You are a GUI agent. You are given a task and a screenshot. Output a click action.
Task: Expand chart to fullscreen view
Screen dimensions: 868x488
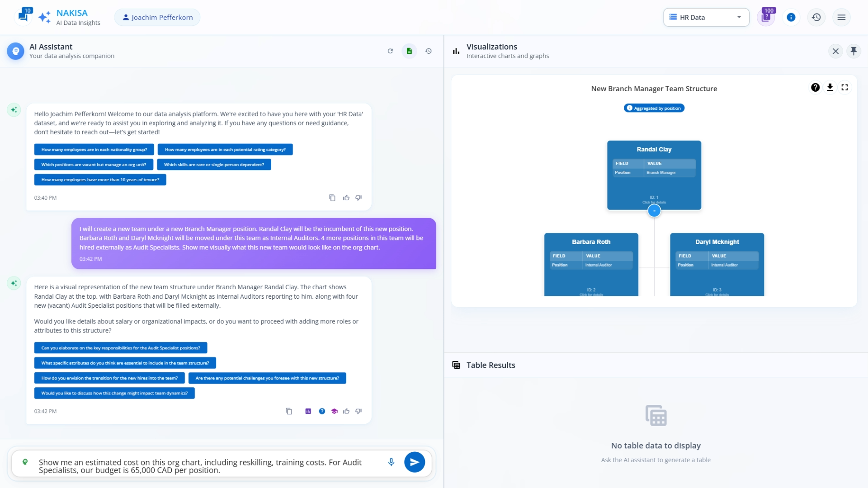pos(844,88)
